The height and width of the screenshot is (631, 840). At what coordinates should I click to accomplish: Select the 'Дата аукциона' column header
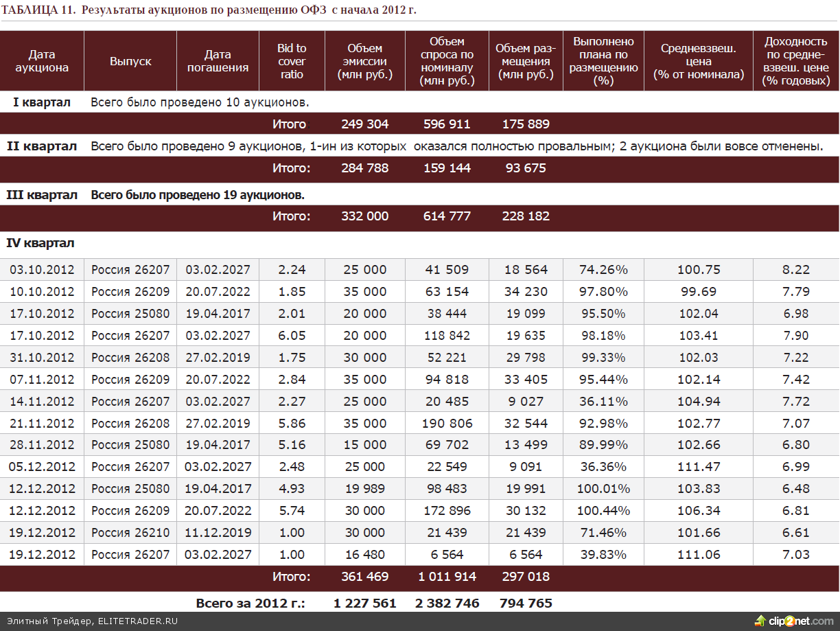(42, 61)
